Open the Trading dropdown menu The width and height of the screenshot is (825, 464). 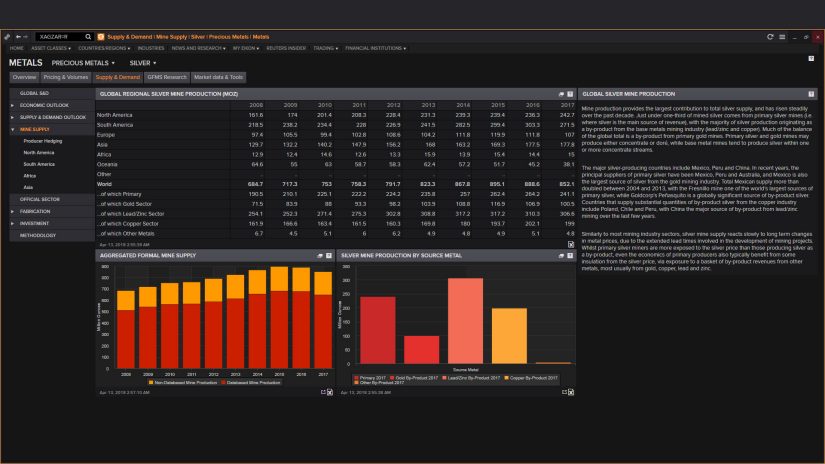(326, 48)
